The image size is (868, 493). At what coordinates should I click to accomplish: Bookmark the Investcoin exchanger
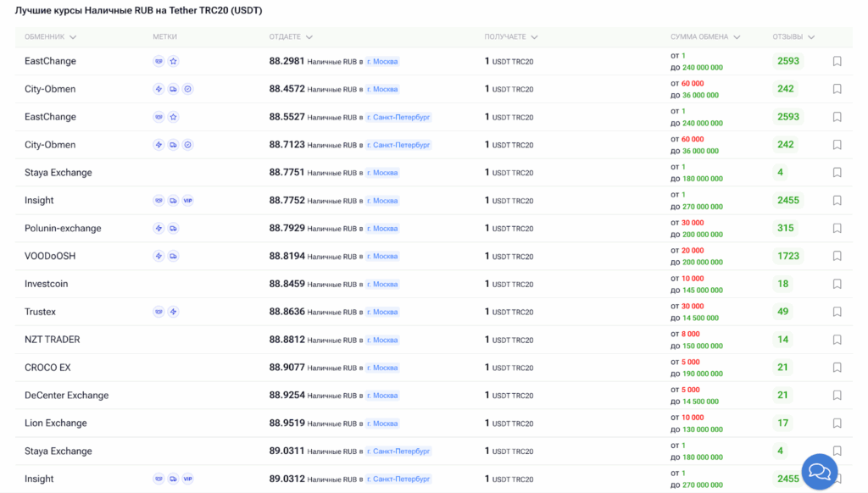point(837,284)
